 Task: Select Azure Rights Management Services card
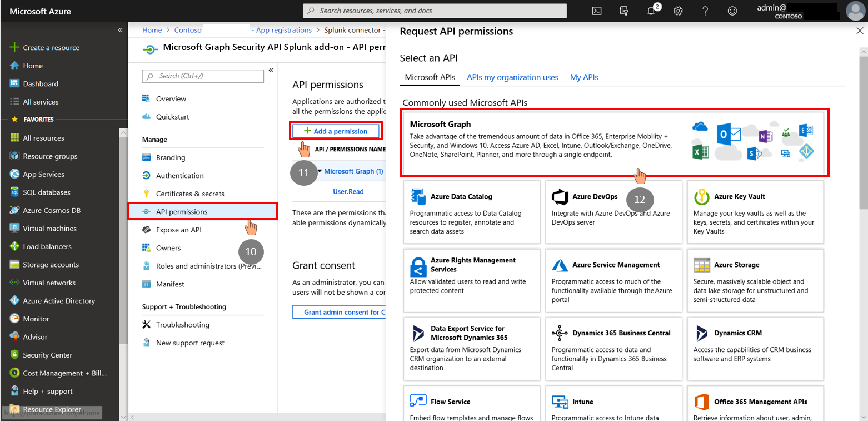click(x=472, y=280)
